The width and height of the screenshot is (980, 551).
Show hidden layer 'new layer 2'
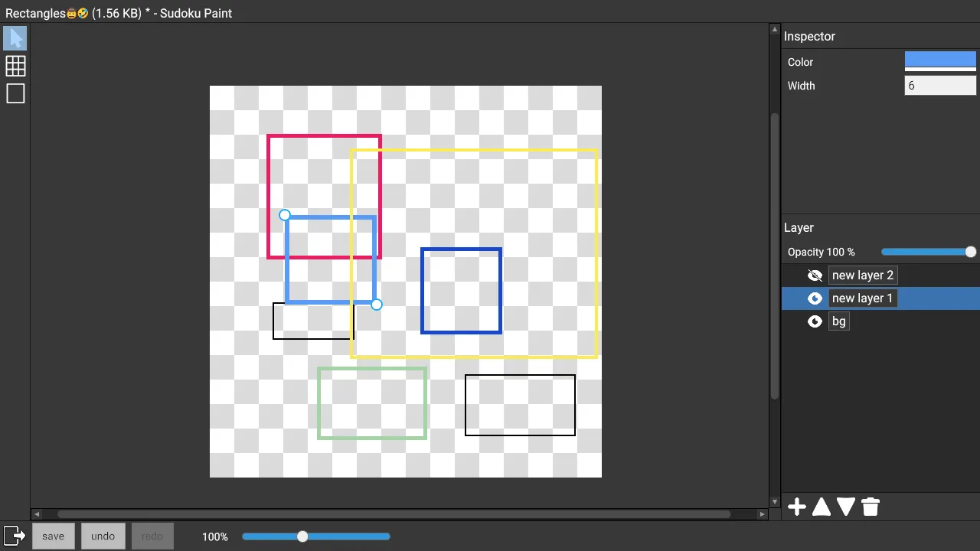tap(815, 275)
